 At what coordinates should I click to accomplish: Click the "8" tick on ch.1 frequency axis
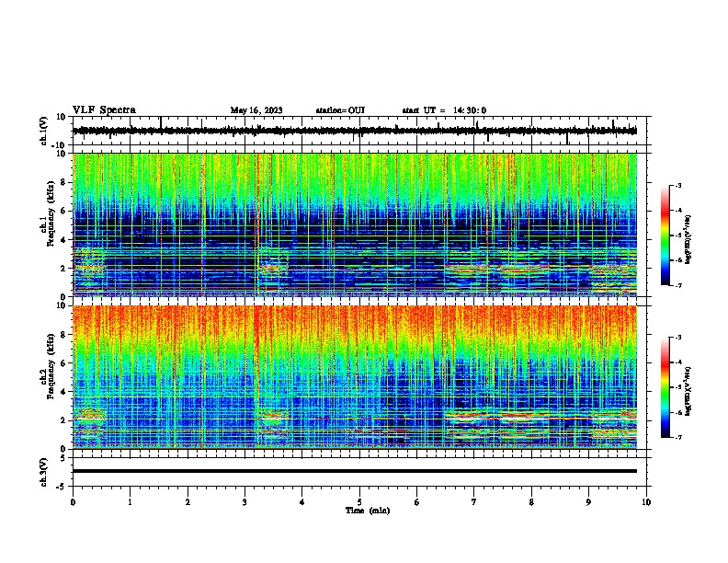point(64,182)
